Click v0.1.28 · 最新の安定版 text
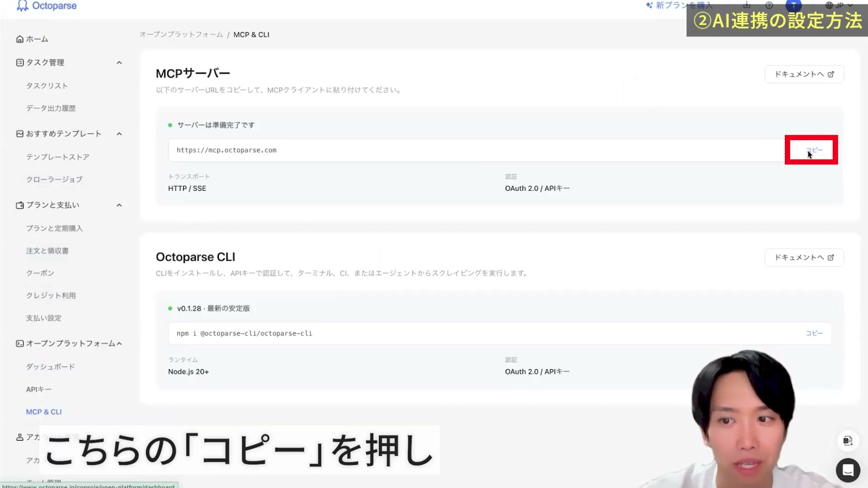Image resolution: width=868 pixels, height=488 pixels. pos(213,309)
